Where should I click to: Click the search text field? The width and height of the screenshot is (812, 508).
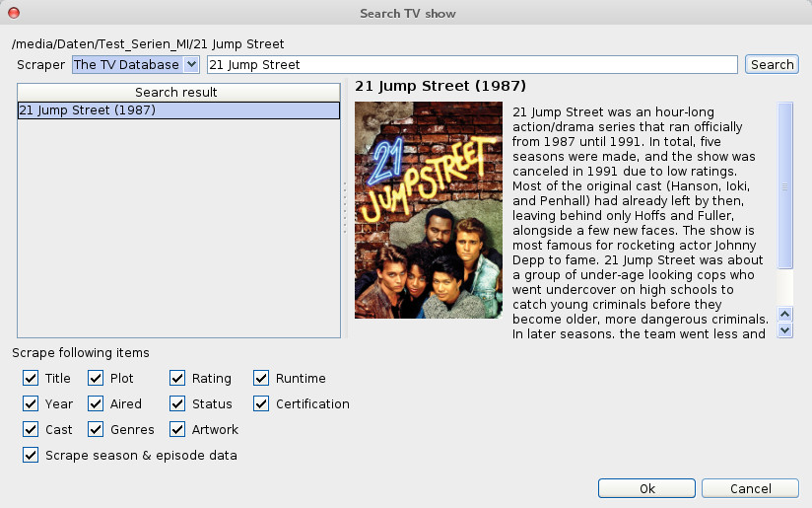coord(472,65)
